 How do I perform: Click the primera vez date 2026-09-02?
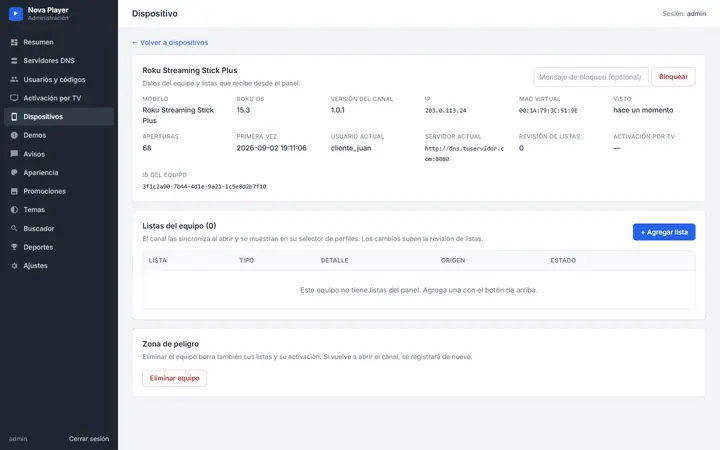pos(271,148)
